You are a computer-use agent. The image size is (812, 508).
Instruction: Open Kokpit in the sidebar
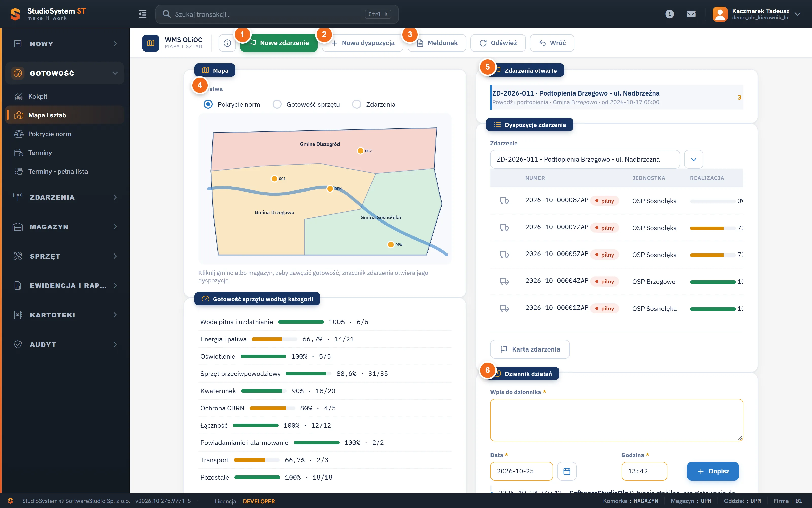[x=65, y=97]
